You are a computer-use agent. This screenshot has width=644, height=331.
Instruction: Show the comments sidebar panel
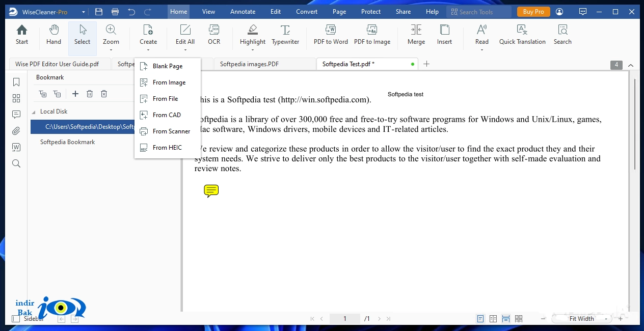[x=16, y=115]
